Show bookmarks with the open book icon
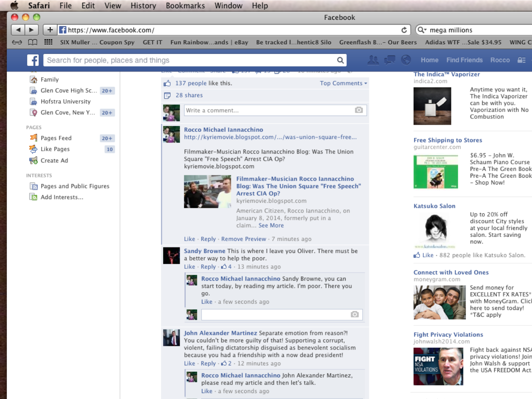532x399 pixels. (x=32, y=42)
